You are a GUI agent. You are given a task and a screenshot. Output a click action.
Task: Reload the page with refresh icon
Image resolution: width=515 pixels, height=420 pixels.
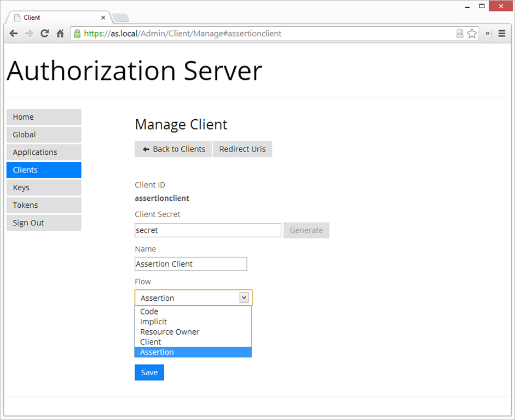coord(45,33)
